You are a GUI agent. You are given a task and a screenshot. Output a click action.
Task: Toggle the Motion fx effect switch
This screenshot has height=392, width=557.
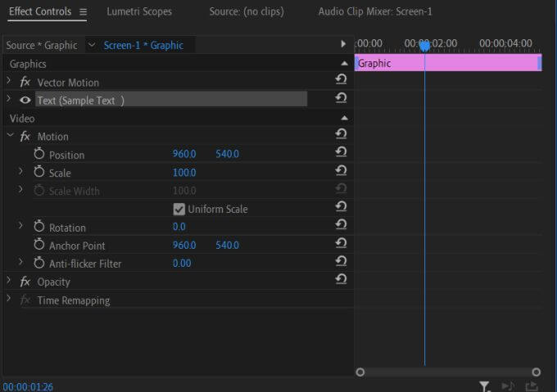click(25, 137)
